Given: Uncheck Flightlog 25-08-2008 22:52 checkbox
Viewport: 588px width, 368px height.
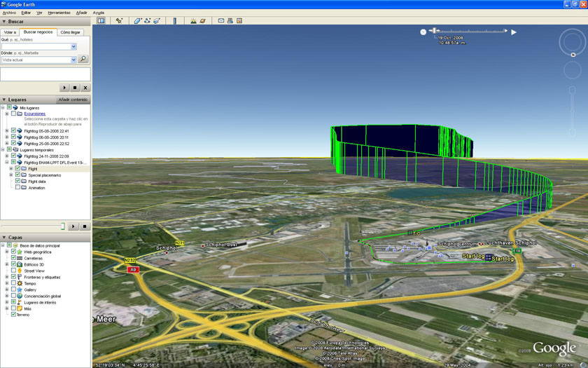Looking at the screenshot, I should click(13, 143).
